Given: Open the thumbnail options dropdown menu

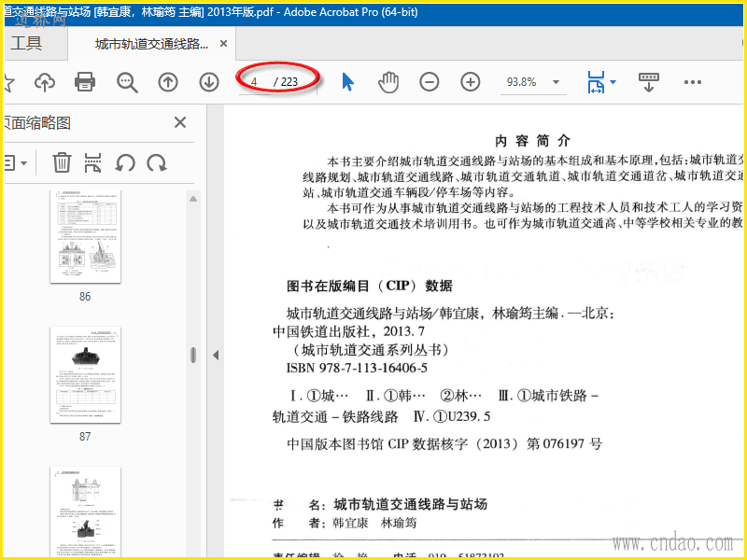Looking at the screenshot, I should coord(15,163).
